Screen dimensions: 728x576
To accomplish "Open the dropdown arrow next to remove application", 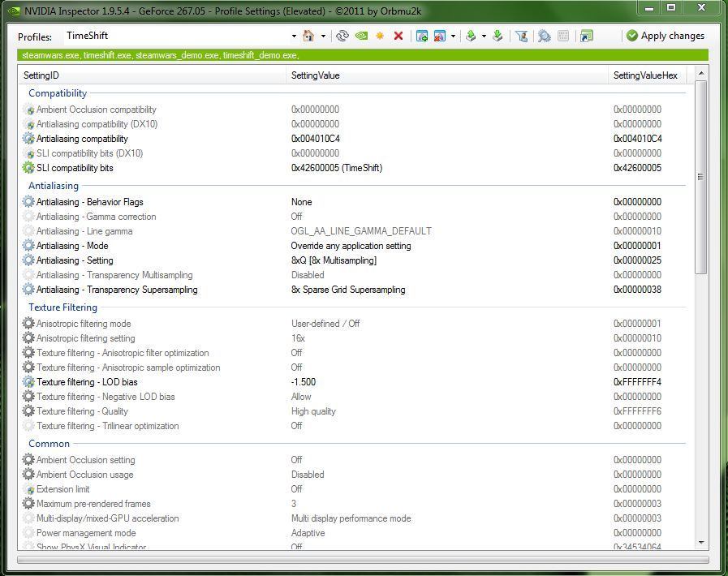I will pos(453,36).
